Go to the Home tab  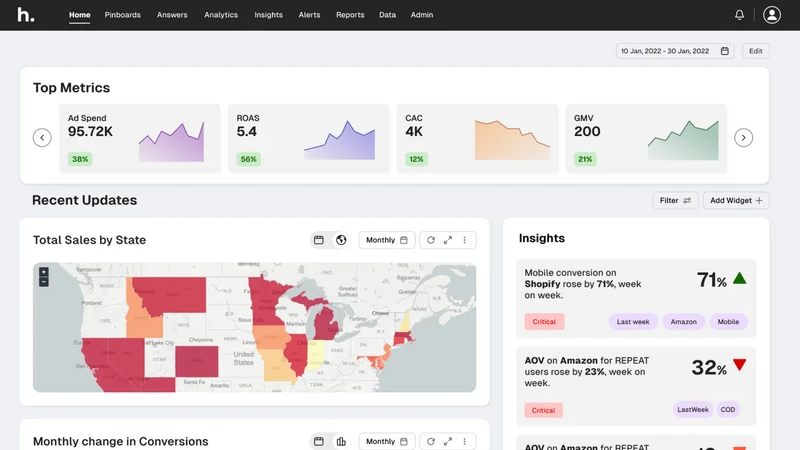tap(80, 15)
